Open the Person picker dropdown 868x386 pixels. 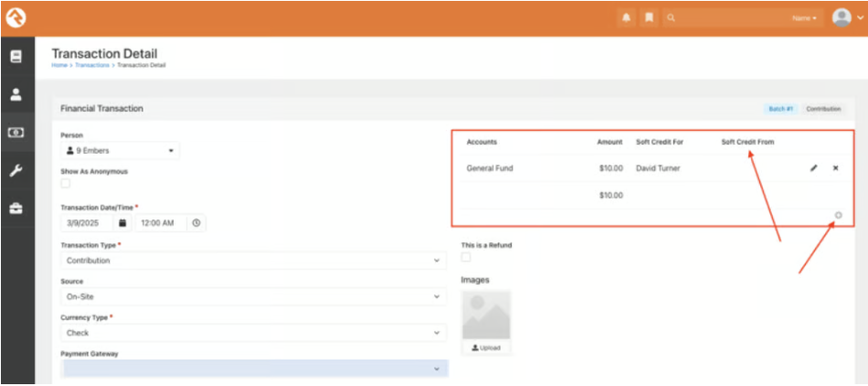(120, 150)
